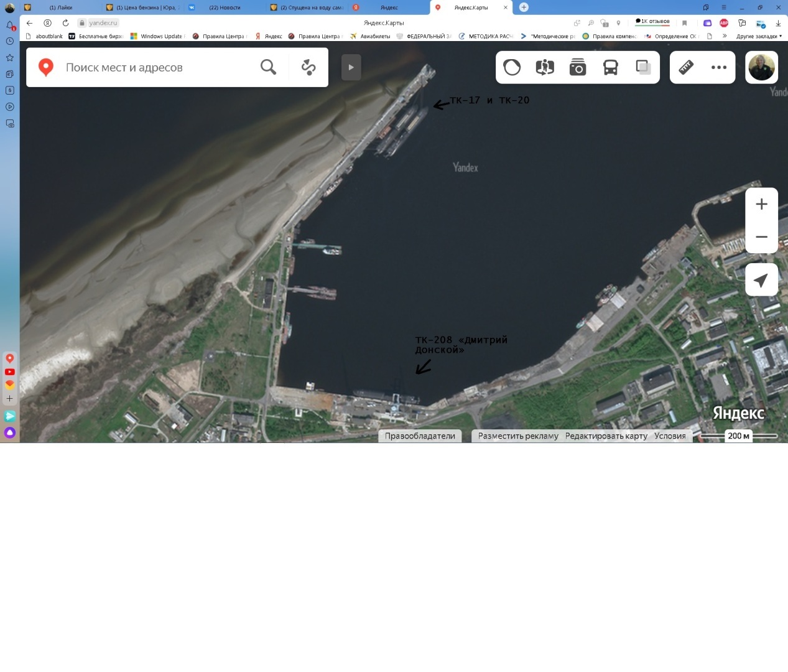The height and width of the screenshot is (672, 788).
Task: Click 'Редактировать карту' link
Action: pyautogui.click(x=606, y=436)
